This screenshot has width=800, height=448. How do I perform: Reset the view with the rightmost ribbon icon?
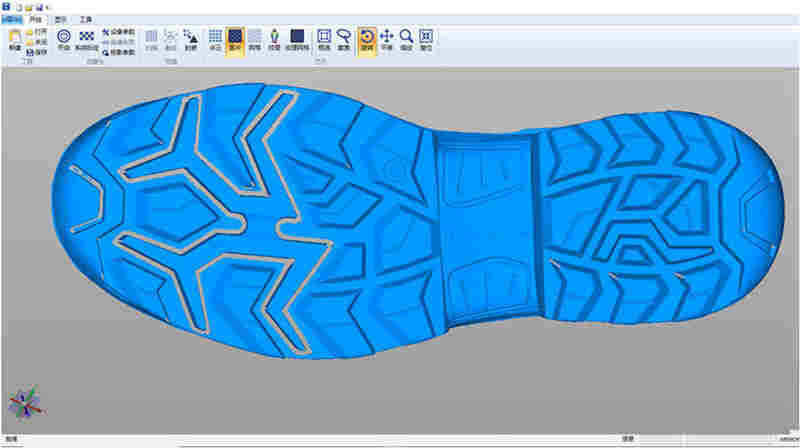pos(426,37)
